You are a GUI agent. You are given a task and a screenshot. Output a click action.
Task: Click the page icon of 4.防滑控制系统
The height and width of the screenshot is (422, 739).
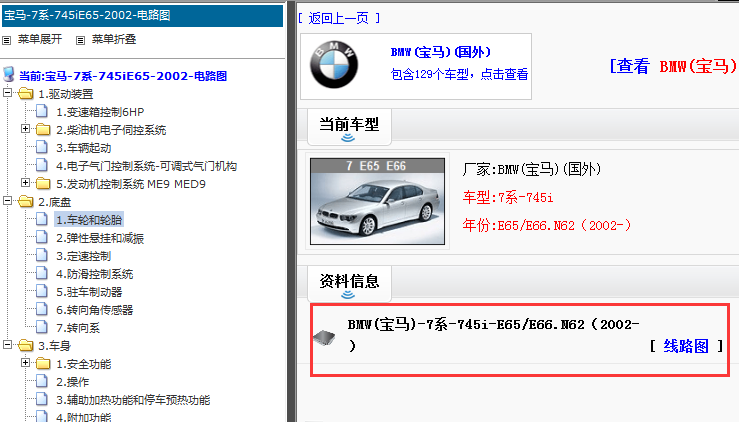click(x=42, y=273)
